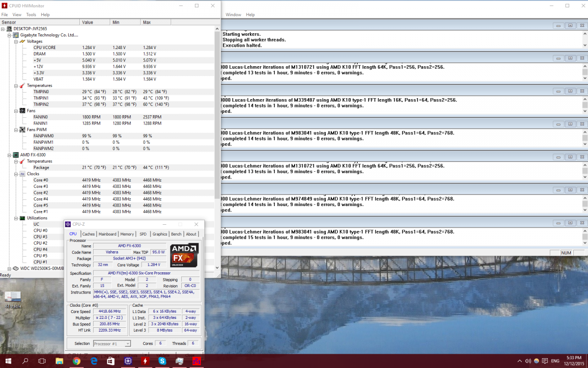Switch to HWMonitor via its taskbar icon
The width and height of the screenshot is (588, 368).
tap(145, 361)
